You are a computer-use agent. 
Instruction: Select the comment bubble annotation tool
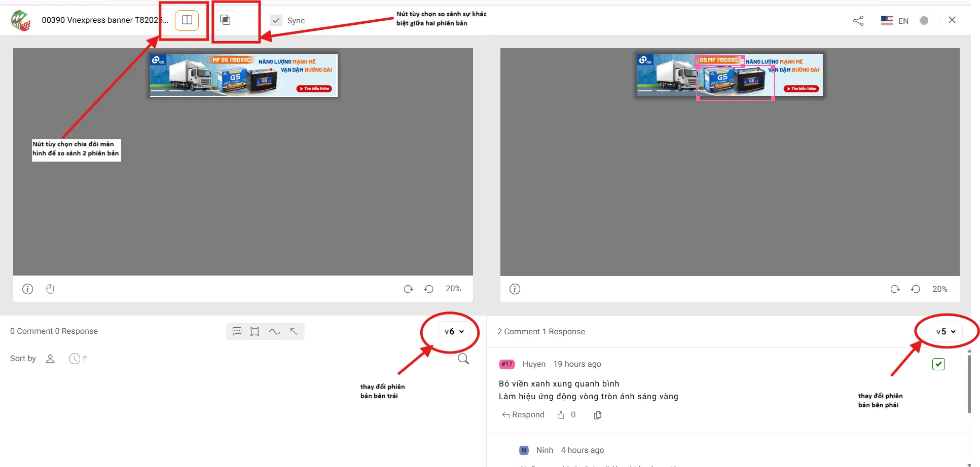tap(237, 331)
